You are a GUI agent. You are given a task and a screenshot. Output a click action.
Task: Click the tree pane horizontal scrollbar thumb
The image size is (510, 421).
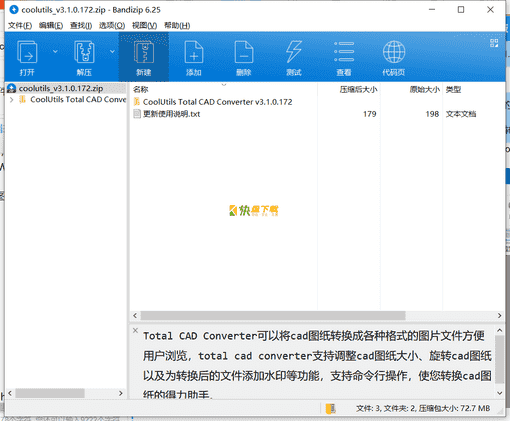pyautogui.click(x=50, y=393)
